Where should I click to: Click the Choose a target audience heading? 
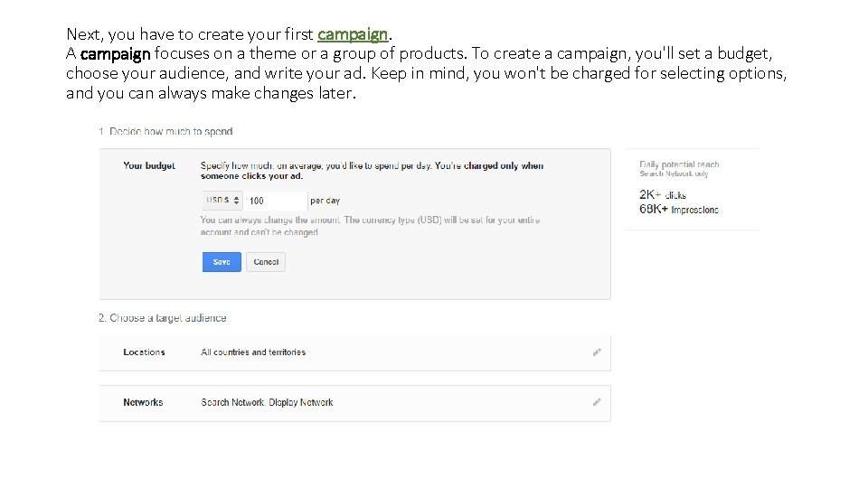point(163,318)
